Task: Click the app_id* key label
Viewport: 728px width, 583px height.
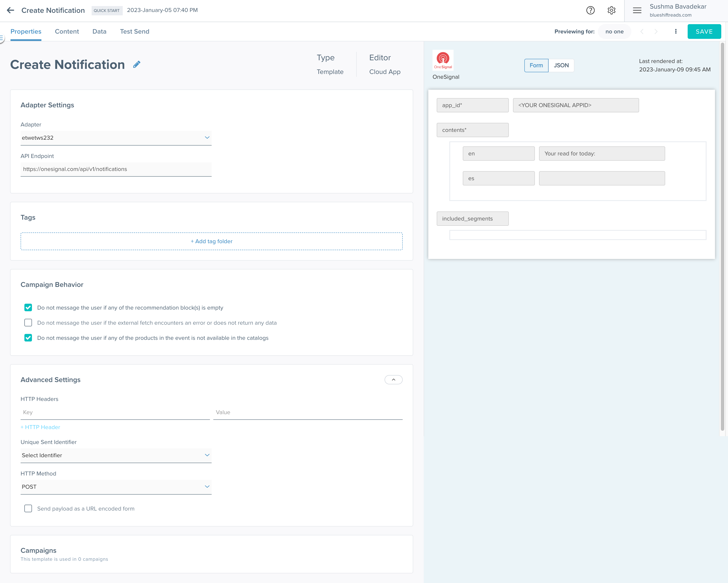Action: pos(472,105)
